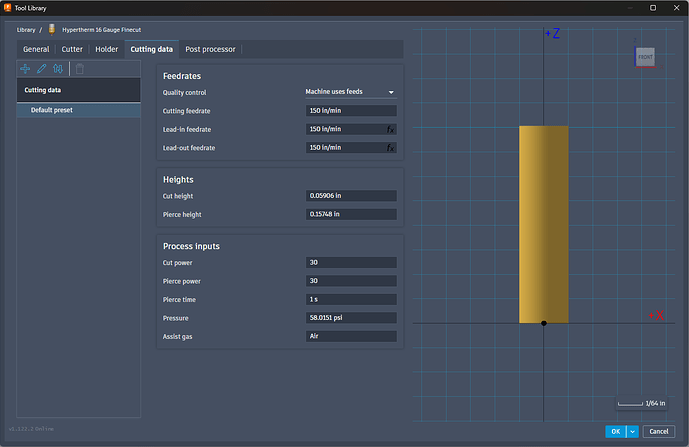Click the Assist gas field

coord(351,336)
